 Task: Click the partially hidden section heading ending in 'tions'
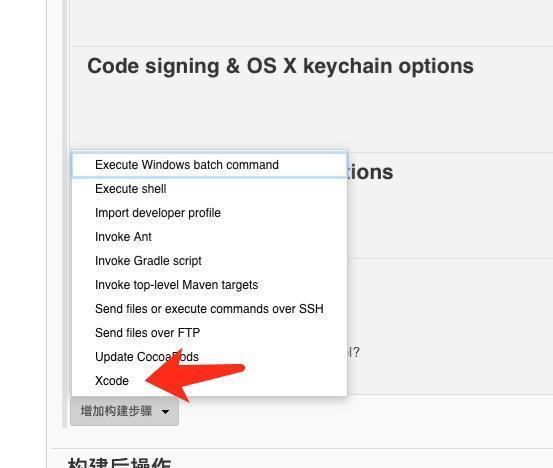(x=370, y=172)
